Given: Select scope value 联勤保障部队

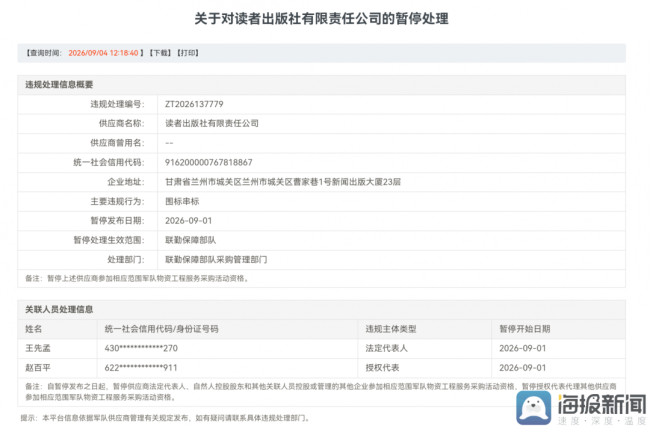Looking at the screenshot, I should 190,240.
